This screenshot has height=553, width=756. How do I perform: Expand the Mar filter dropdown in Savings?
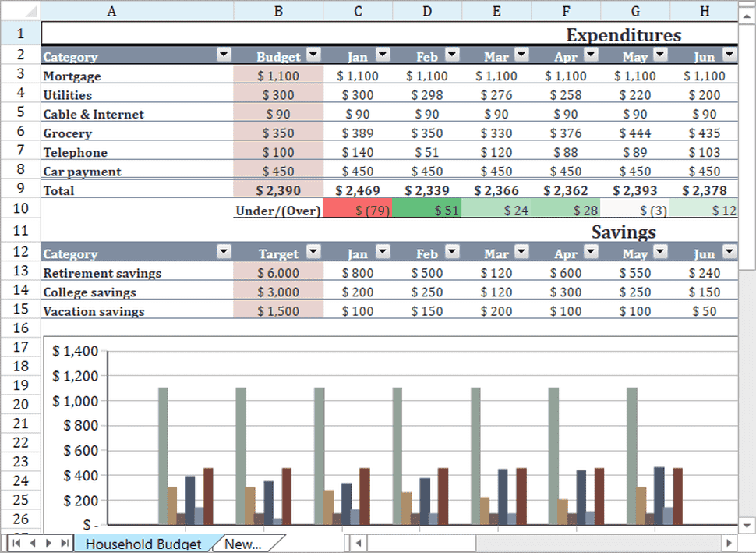(520, 252)
